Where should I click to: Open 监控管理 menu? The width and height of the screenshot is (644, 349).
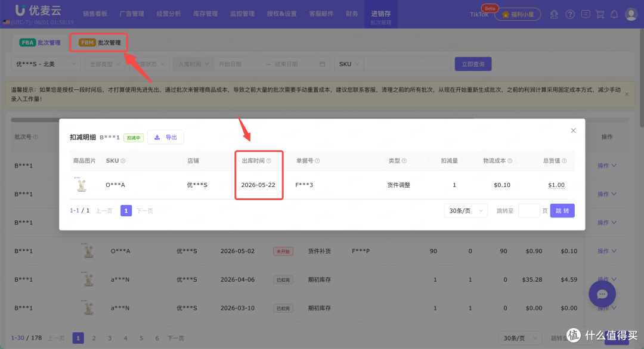pos(242,14)
